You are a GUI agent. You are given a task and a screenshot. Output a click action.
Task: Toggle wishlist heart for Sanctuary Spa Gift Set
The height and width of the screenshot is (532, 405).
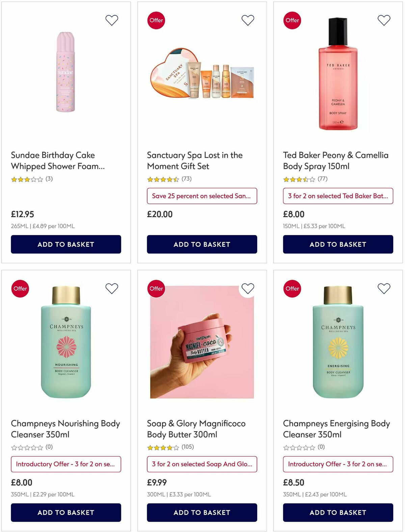tap(247, 20)
